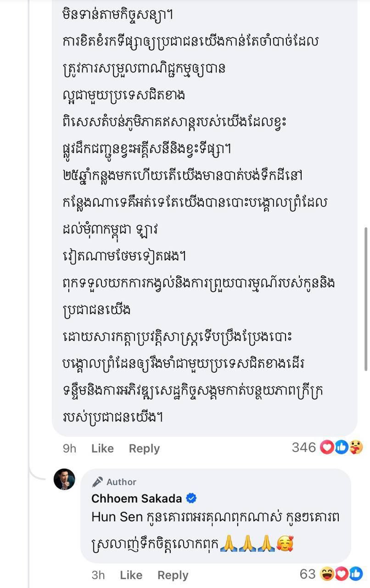The width and height of the screenshot is (370, 588).
Task: Click the blue thumbs-up icon beside 346
Action: [341, 447]
